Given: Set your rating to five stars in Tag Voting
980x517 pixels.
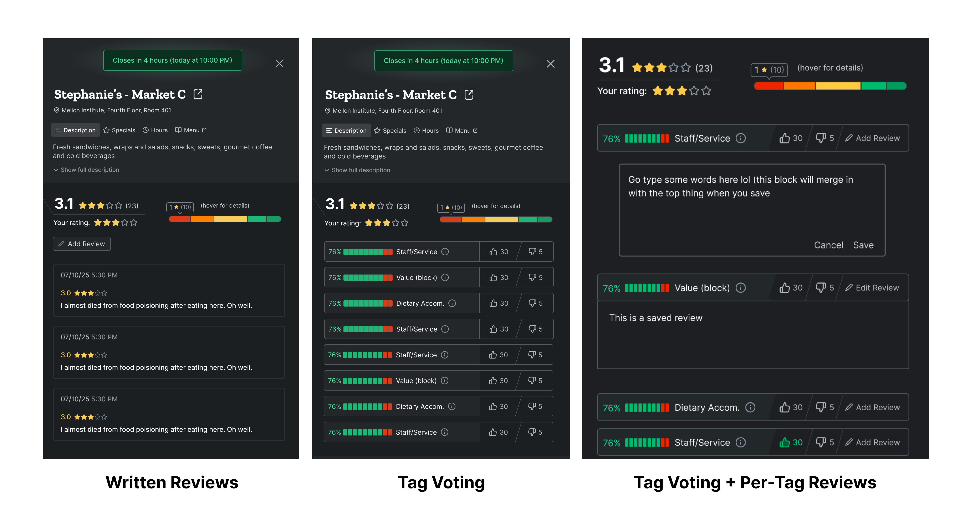Looking at the screenshot, I should 405,223.
